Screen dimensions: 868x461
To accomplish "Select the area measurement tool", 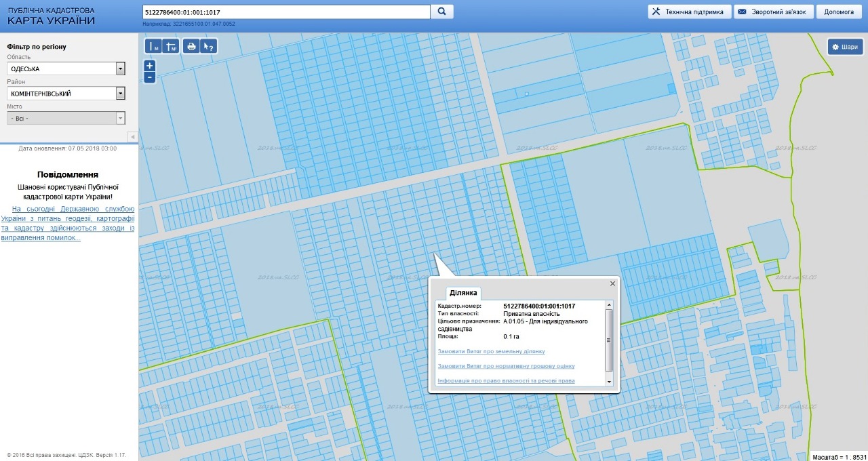I will 171,47.
